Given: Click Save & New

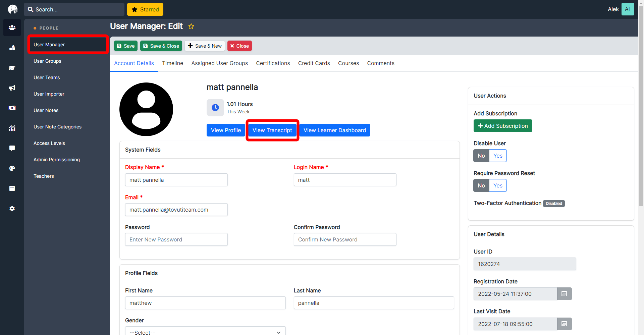Looking at the screenshot, I should (x=205, y=46).
